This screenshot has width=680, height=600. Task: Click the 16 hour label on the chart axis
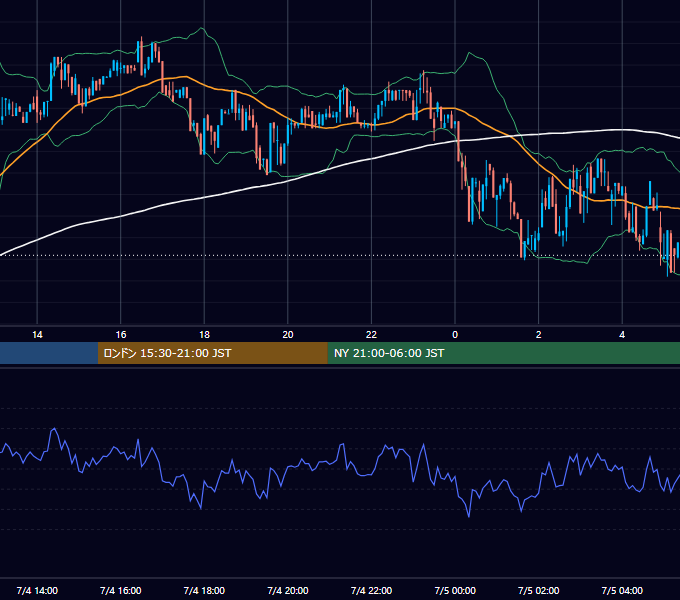click(121, 335)
